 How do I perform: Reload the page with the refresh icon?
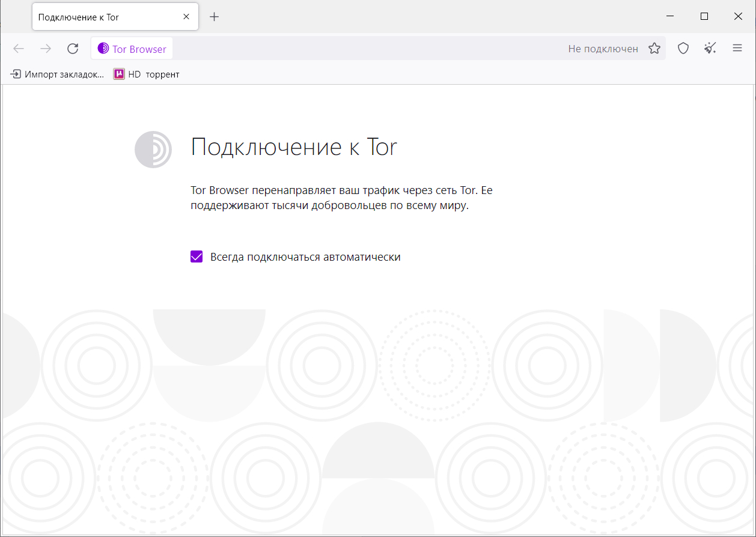click(73, 49)
